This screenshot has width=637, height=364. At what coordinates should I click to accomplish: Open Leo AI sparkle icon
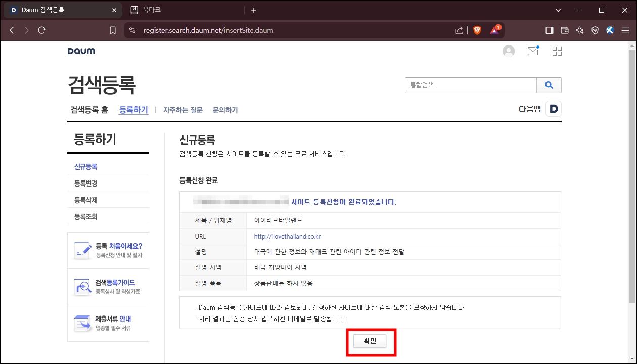tap(580, 30)
